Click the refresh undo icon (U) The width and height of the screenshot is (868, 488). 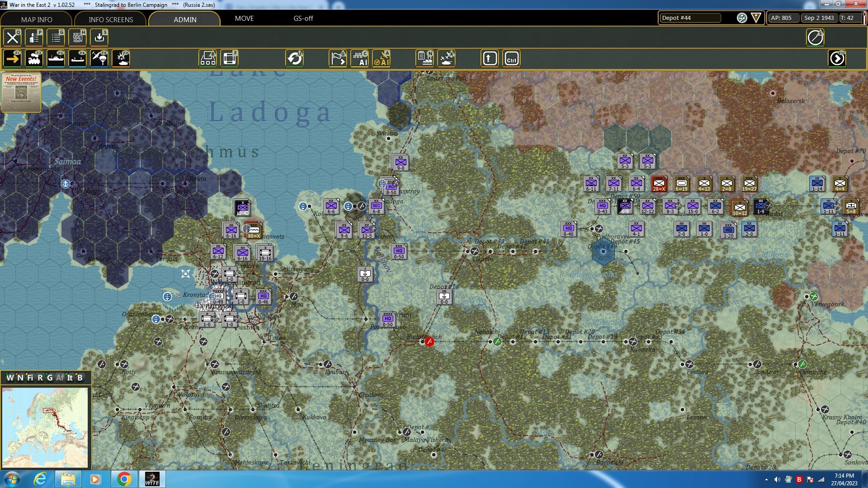coord(294,59)
